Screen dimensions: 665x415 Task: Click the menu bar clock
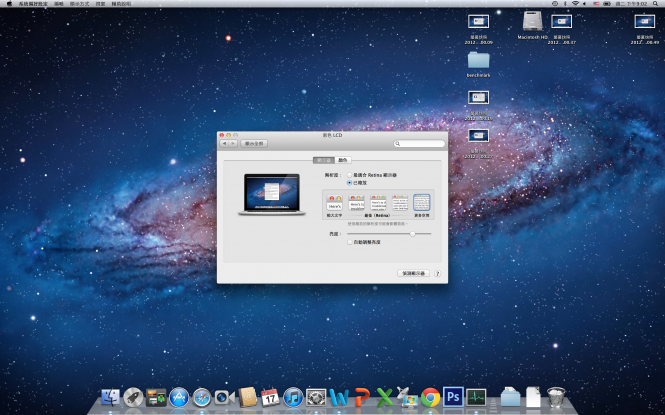[x=632, y=3]
